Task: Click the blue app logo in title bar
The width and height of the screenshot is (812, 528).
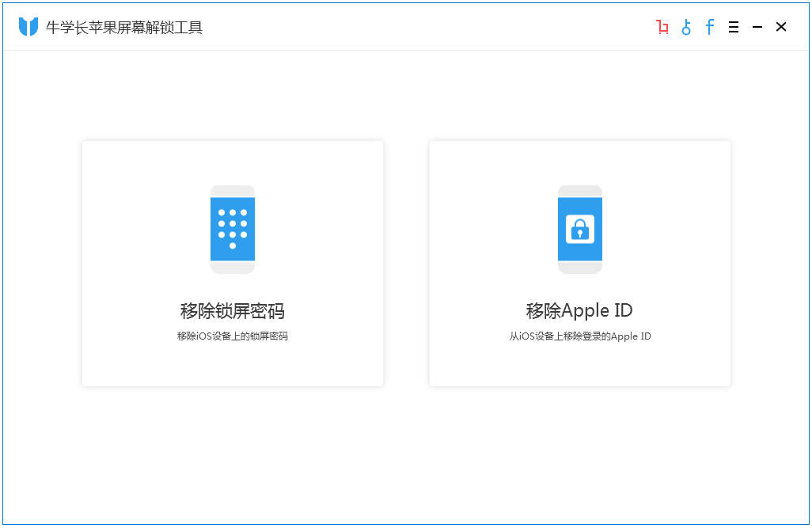Action: point(28,27)
